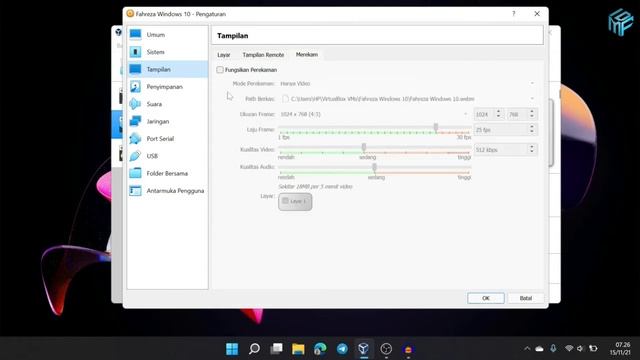Adjust the 512 kbps spinner arrows
Image resolution: width=640 pixels, height=360 pixels.
532,150
